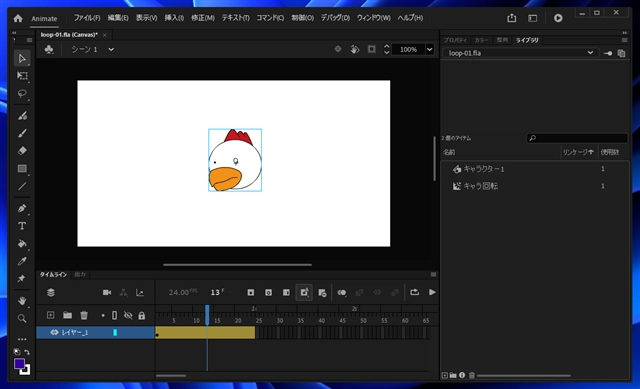This screenshot has height=389, width=640.
Task: Toggle timeline loop playback button
Action: coord(414,292)
